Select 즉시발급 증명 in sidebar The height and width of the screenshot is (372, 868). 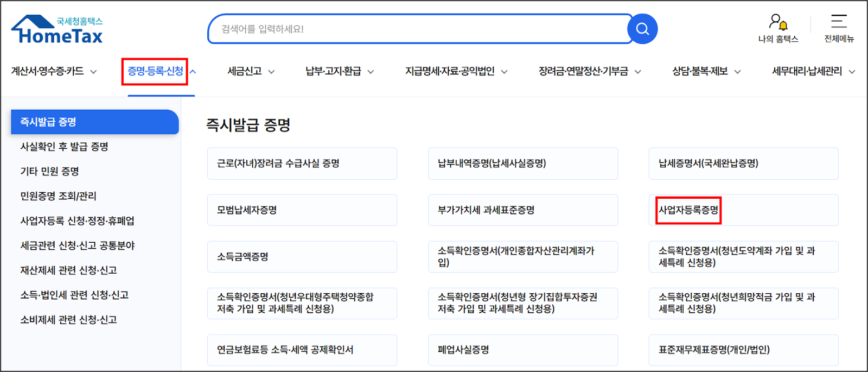(95, 122)
